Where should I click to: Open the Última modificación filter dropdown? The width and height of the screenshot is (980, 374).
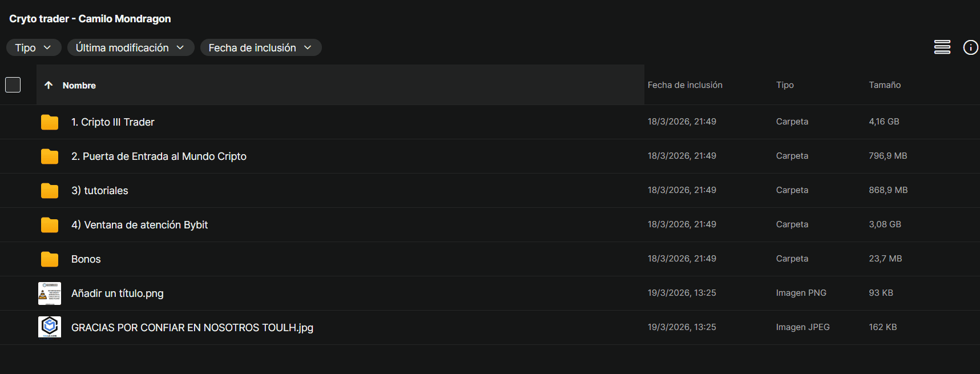point(130,48)
